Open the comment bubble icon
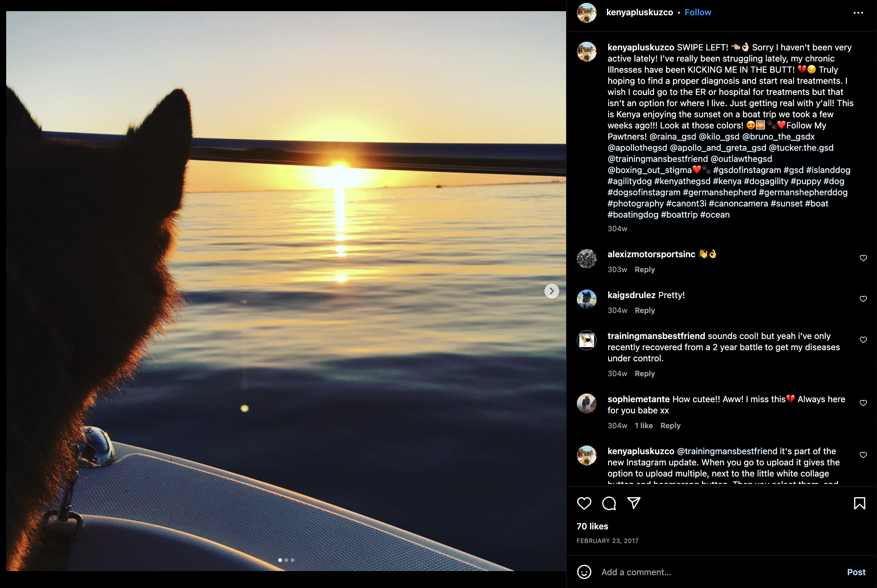 coord(609,503)
